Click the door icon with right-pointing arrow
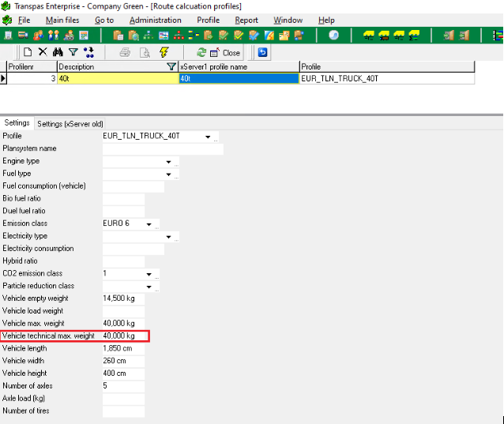 (449, 36)
